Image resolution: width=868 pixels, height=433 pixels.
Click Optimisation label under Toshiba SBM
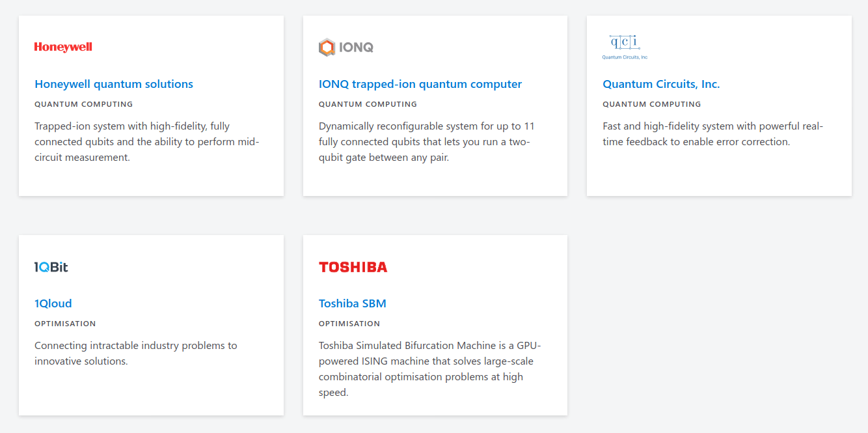point(349,324)
